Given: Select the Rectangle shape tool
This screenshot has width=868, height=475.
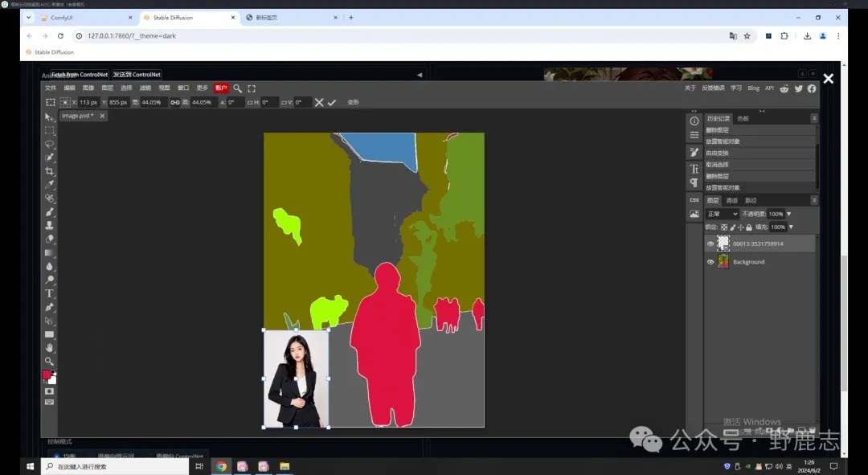Looking at the screenshot, I should pos(49,334).
